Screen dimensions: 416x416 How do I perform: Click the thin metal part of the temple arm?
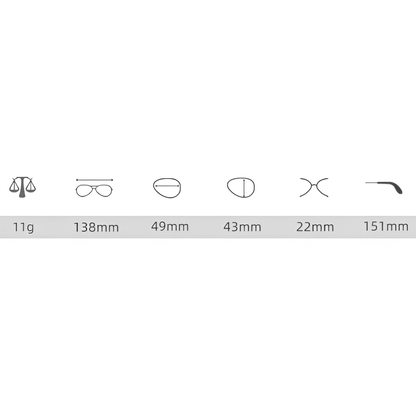[374, 183]
